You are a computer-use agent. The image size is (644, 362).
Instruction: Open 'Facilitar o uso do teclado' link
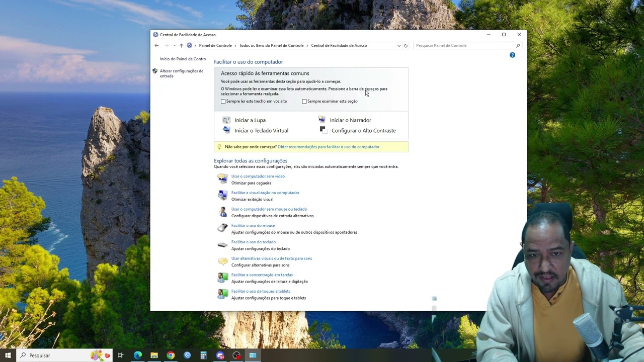(254, 242)
